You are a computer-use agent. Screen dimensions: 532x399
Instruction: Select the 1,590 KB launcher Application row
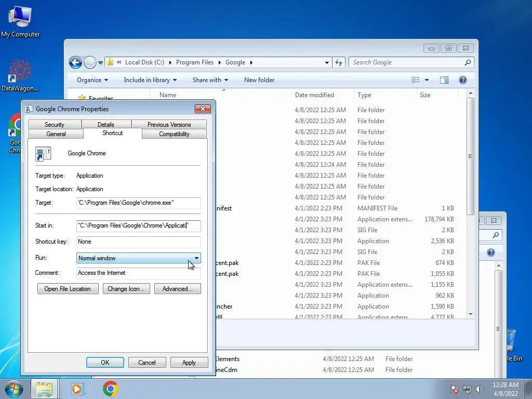click(x=339, y=307)
